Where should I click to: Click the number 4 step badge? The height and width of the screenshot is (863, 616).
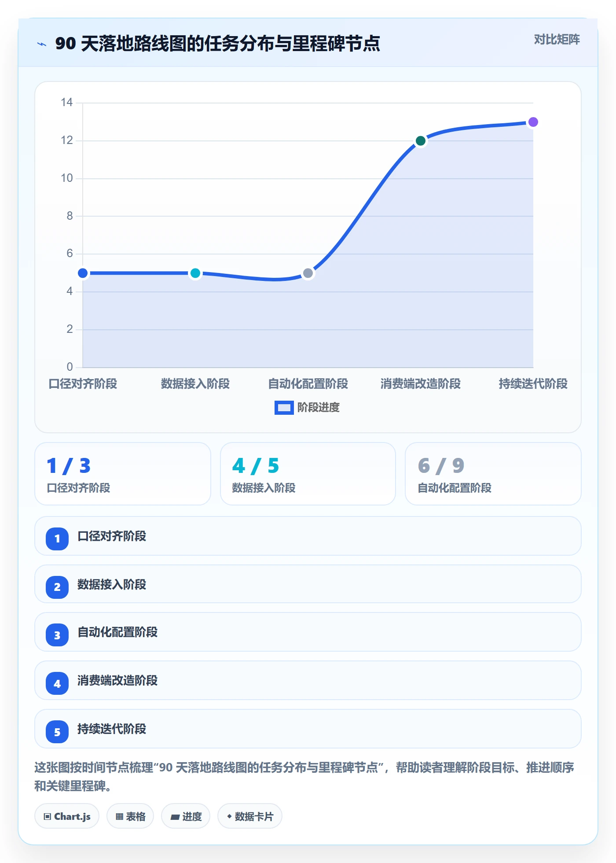point(57,683)
